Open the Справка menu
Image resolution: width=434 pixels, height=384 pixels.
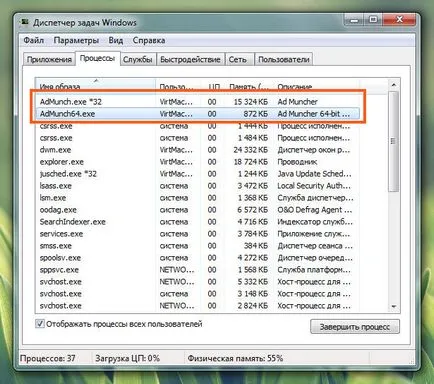tap(149, 41)
